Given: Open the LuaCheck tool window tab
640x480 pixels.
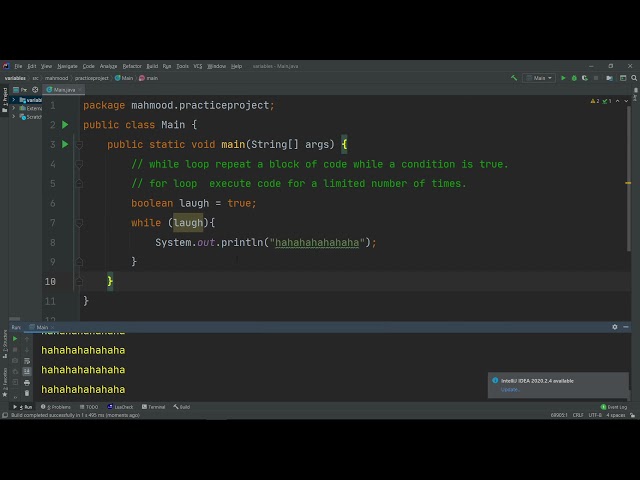Looking at the screenshot, I should point(120,407).
